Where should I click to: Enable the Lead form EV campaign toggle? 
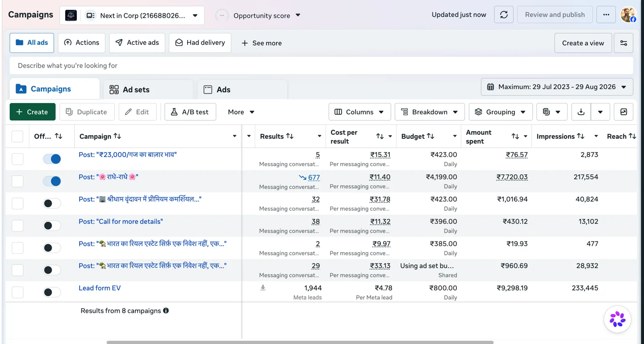[52, 293]
